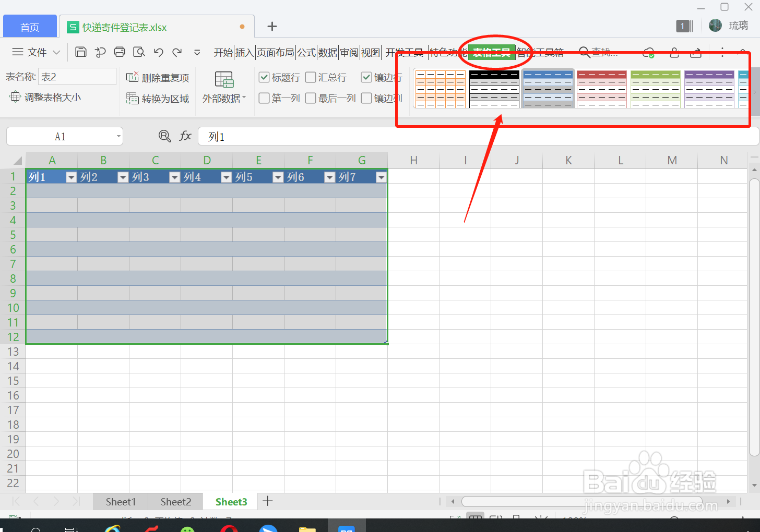This screenshot has height=532, width=760.
Task: Click the Print icon in quick toolbar
Action: pos(120,52)
